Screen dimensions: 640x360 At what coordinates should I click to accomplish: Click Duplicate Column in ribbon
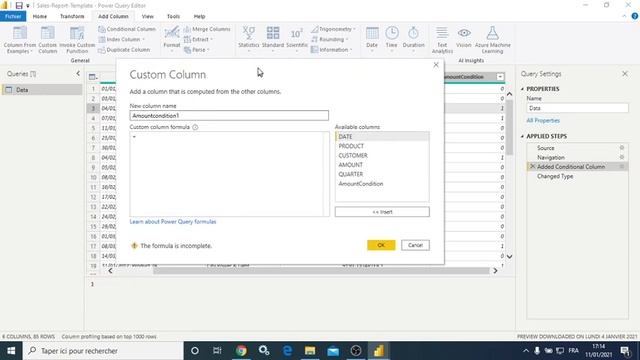click(x=124, y=50)
